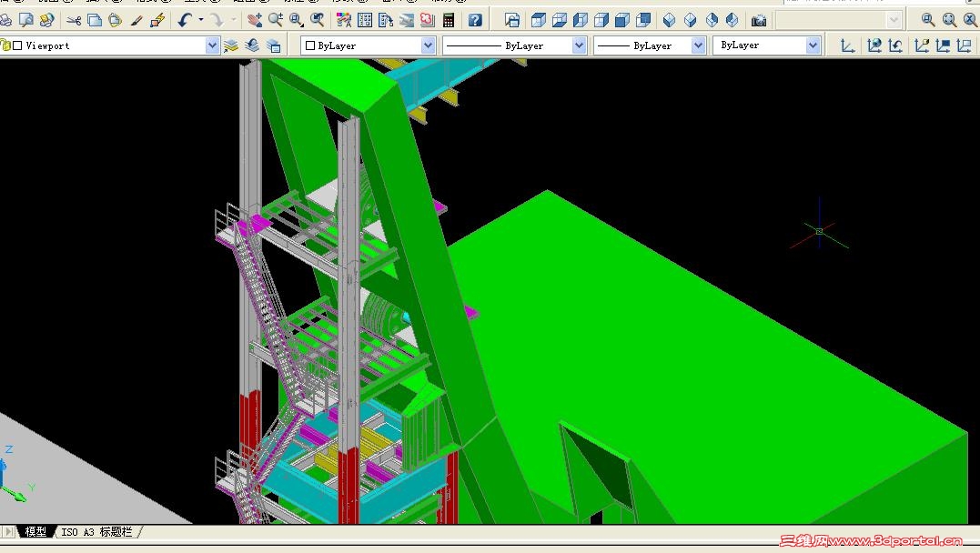Click the Viewport layer color box
Viewport: 980px width, 553px height.
click(17, 45)
